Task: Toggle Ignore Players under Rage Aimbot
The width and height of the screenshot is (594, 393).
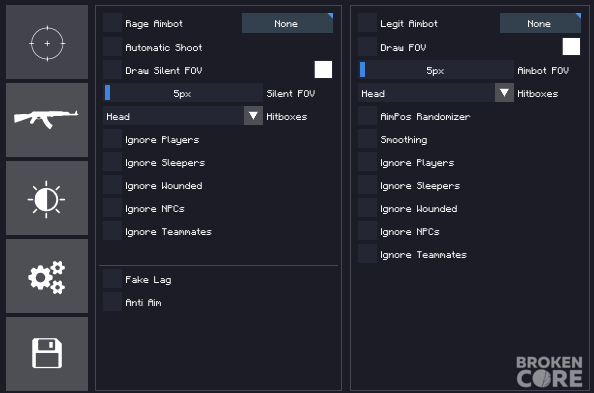Action: (x=113, y=139)
